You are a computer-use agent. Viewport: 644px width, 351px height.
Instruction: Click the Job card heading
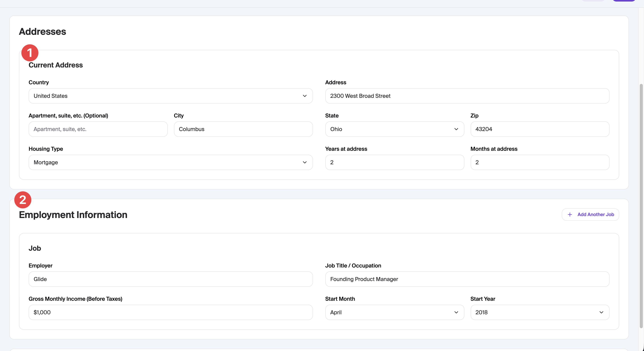pyautogui.click(x=35, y=248)
